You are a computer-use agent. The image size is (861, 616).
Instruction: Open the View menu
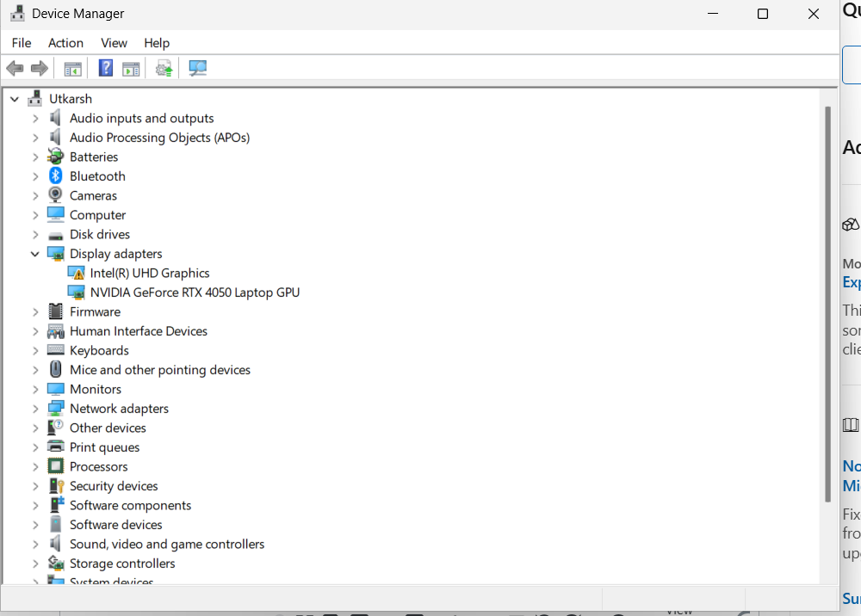click(114, 42)
